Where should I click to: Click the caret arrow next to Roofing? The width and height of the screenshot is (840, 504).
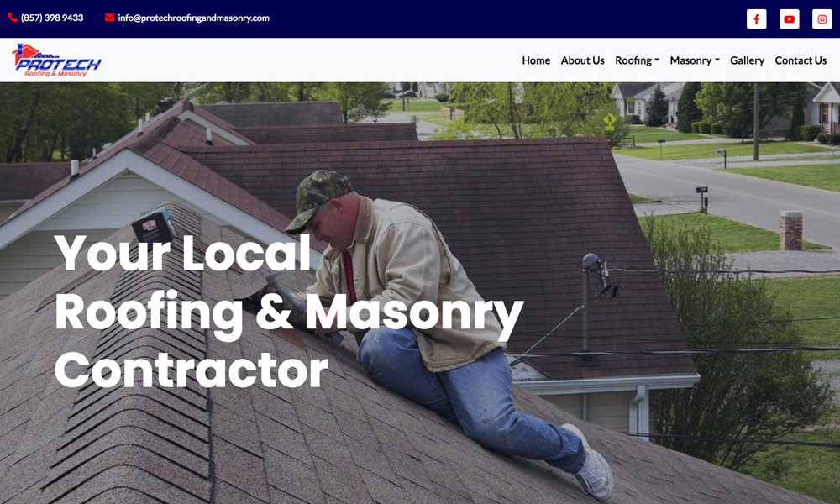click(x=657, y=60)
